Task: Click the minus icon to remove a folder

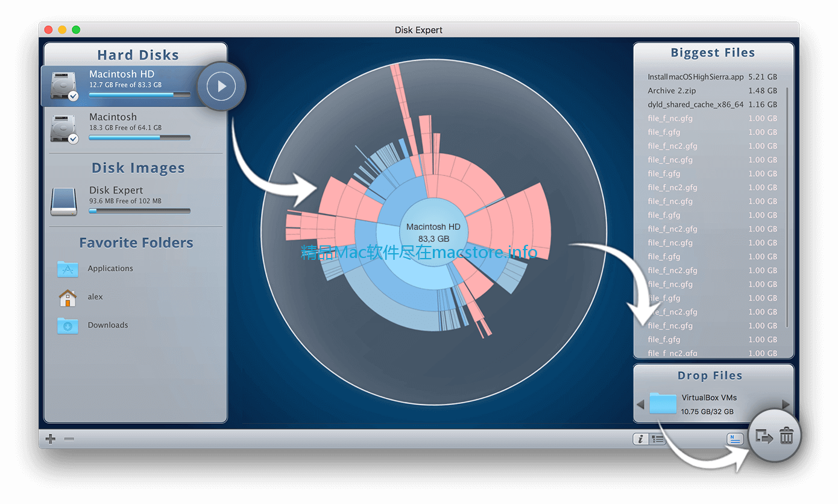Action: click(69, 439)
